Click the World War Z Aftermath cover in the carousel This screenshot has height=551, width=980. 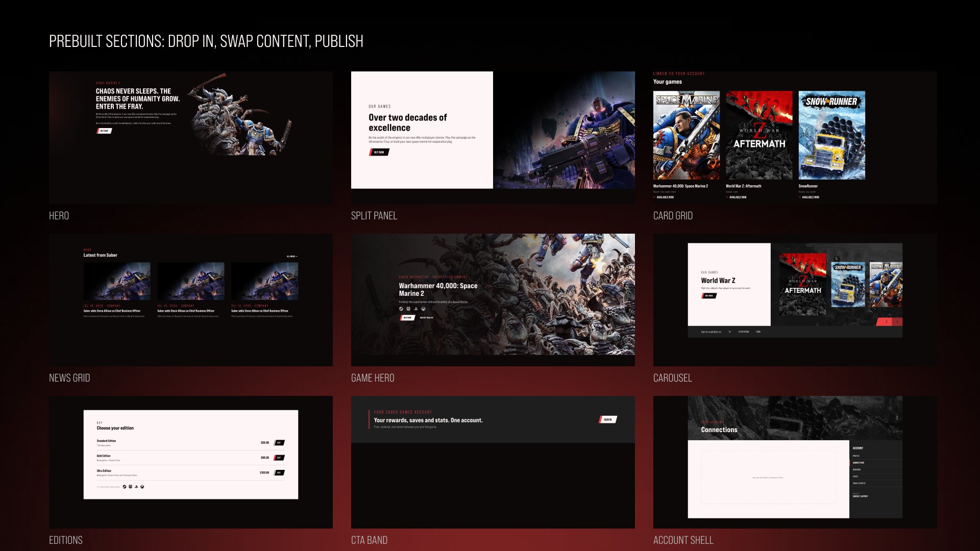pyautogui.click(x=803, y=284)
